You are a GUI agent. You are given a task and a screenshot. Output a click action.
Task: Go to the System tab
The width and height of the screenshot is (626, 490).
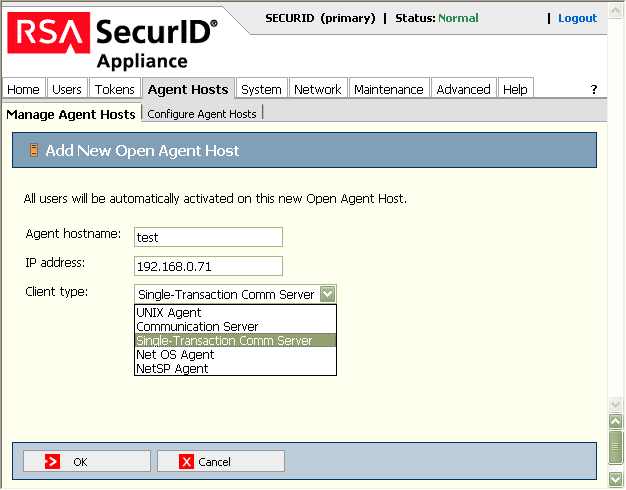point(261,89)
